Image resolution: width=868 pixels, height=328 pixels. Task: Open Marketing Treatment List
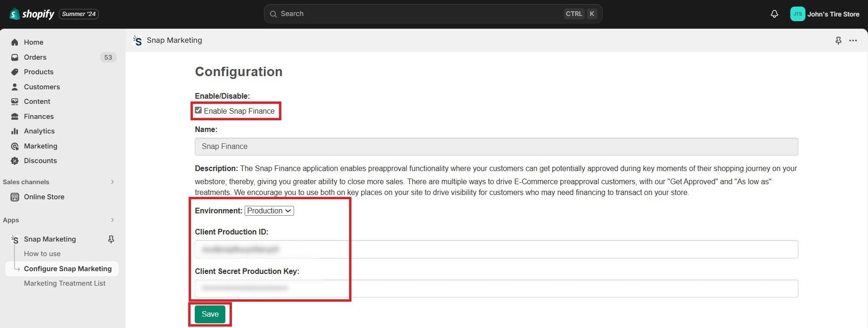[65, 283]
